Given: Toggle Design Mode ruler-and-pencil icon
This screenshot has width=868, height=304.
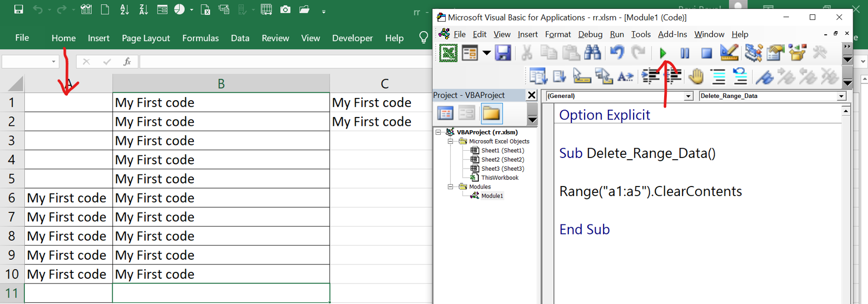Looking at the screenshot, I should 729,53.
